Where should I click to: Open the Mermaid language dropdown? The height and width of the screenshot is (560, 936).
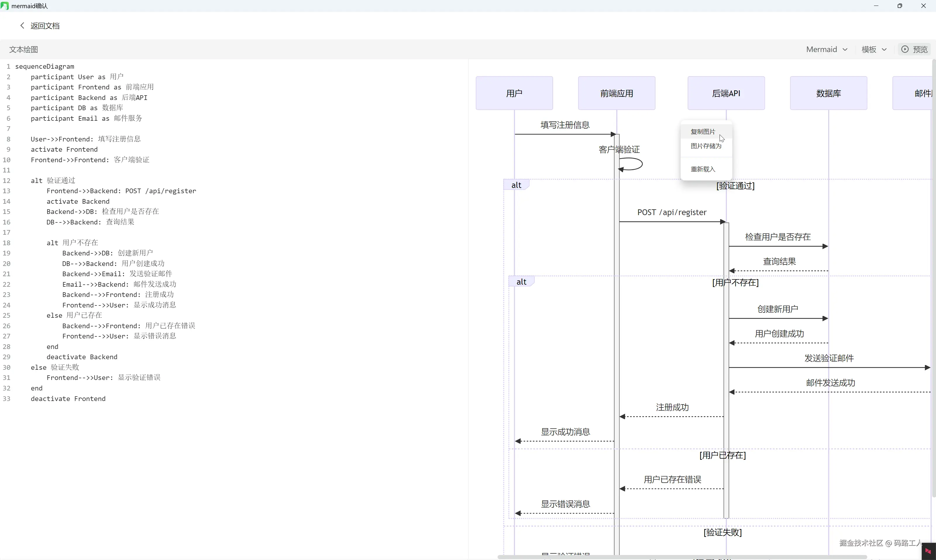click(x=821, y=49)
